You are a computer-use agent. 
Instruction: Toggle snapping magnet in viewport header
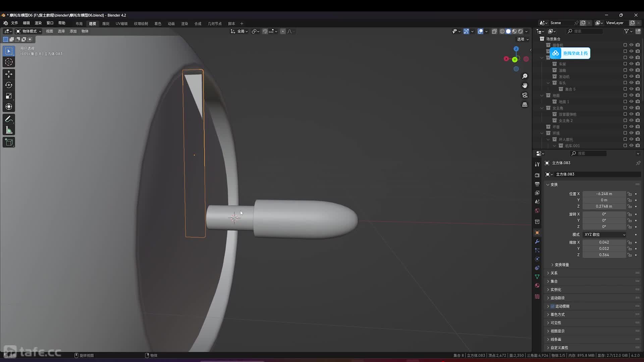(265, 31)
